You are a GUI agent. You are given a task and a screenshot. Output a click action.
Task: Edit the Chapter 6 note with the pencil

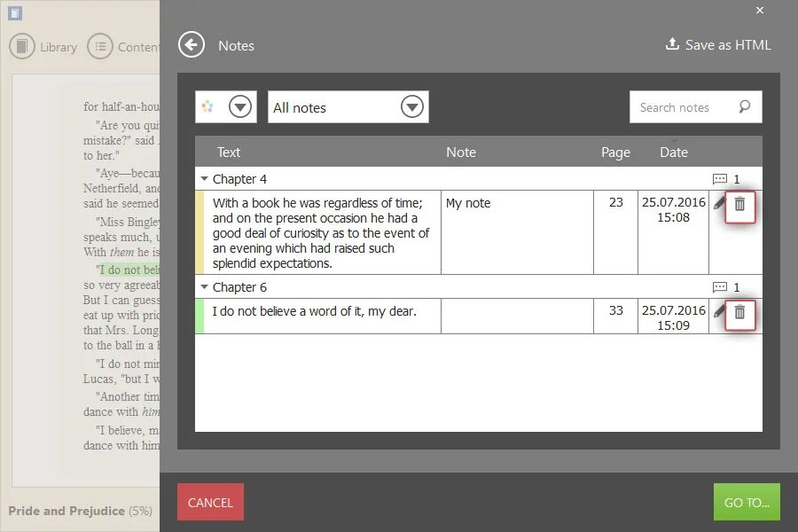coord(720,314)
